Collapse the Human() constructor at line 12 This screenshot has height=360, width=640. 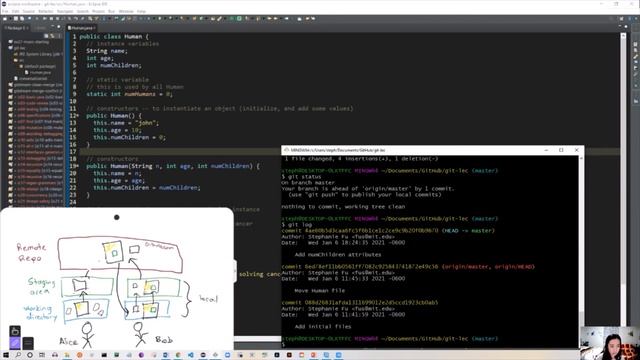78,116
